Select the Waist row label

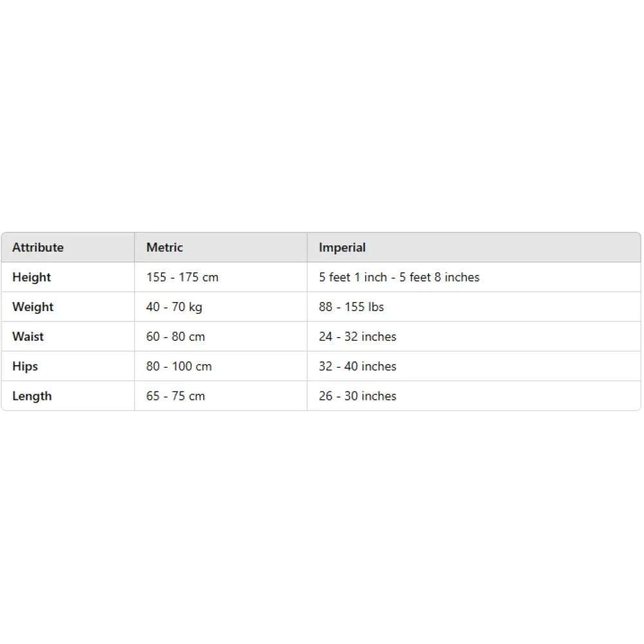[x=28, y=337]
